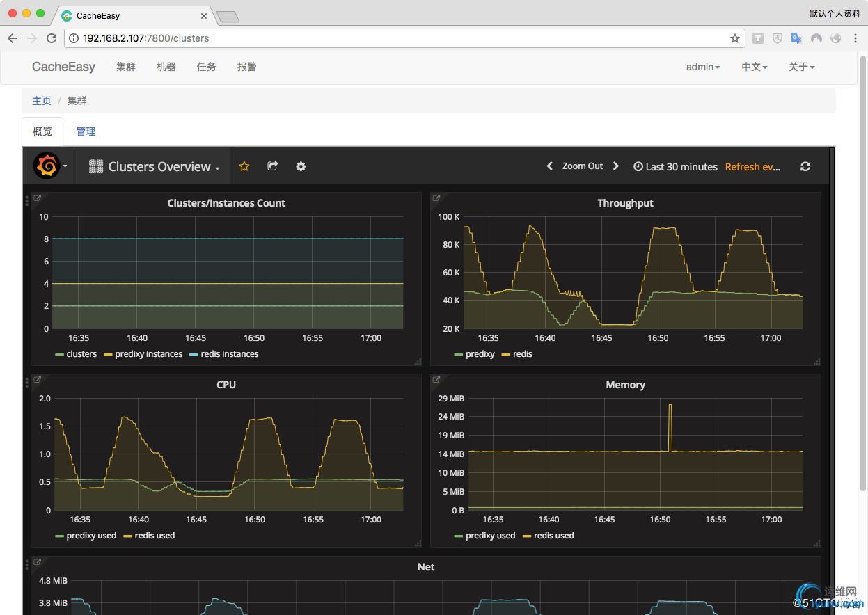
Task: Open Last 30 minutes time picker
Action: point(675,167)
